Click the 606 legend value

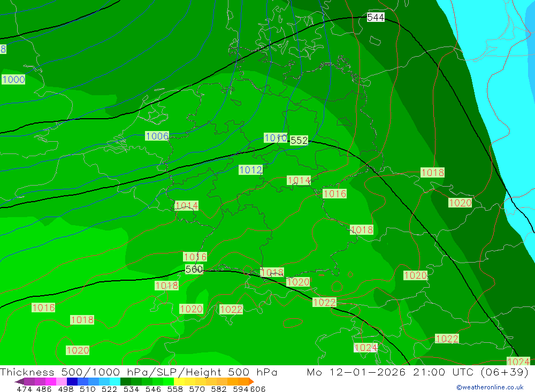pyautogui.click(x=258, y=389)
